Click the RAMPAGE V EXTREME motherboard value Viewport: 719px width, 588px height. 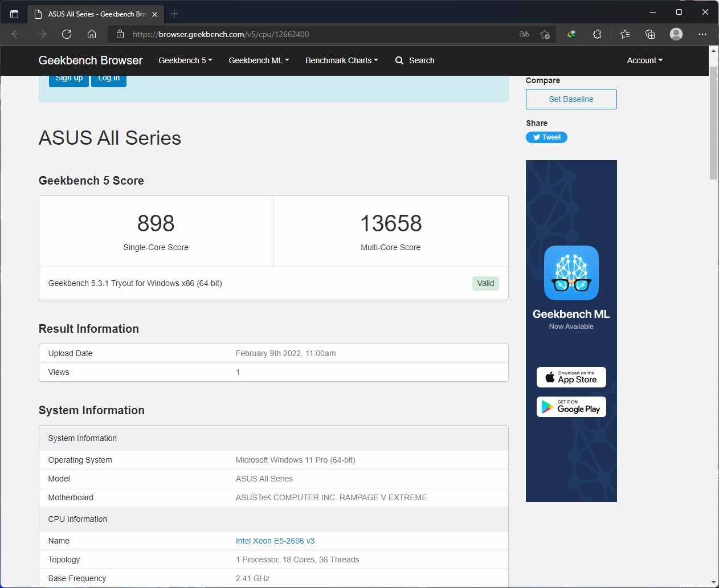[x=332, y=497]
